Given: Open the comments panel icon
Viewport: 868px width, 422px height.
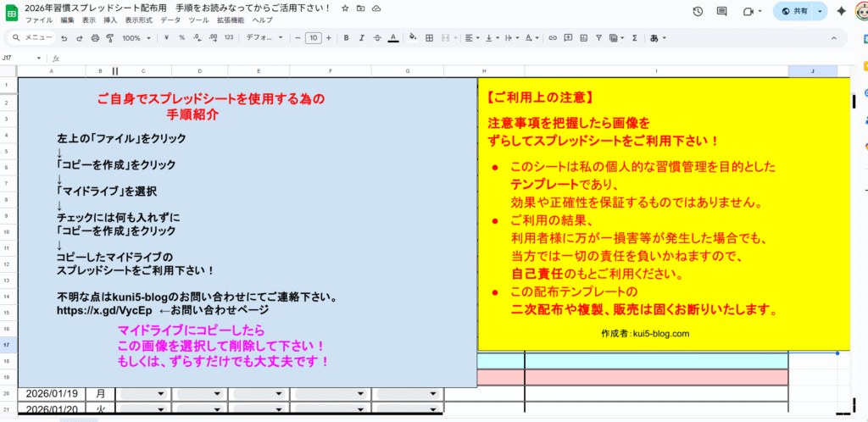Looking at the screenshot, I should pos(722,11).
